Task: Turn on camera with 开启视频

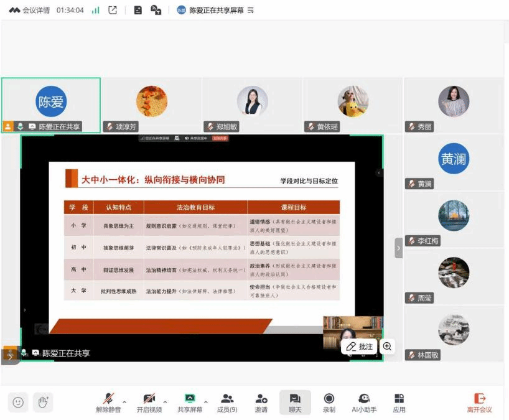Action: tap(149, 403)
